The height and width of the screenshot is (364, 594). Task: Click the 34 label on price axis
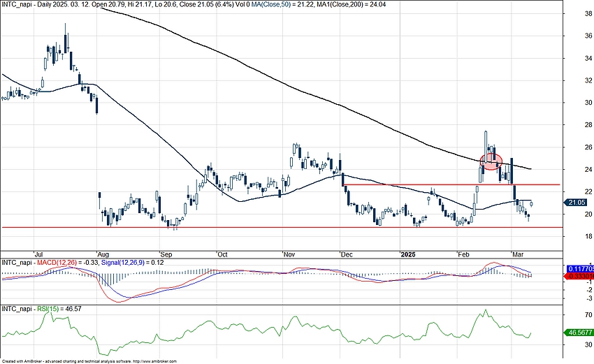click(588, 58)
